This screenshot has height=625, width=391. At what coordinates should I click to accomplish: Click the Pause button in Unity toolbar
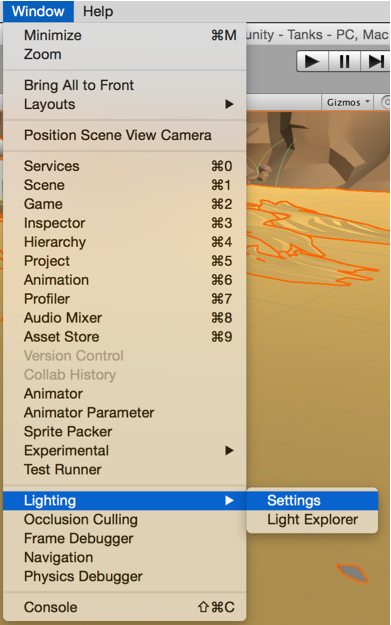[x=344, y=61]
